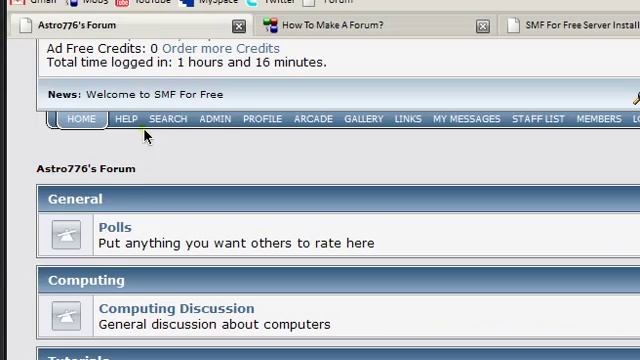The width and height of the screenshot is (640, 360).
Task: Click the favicon on How To Make A Forum tab
Action: click(x=270, y=25)
